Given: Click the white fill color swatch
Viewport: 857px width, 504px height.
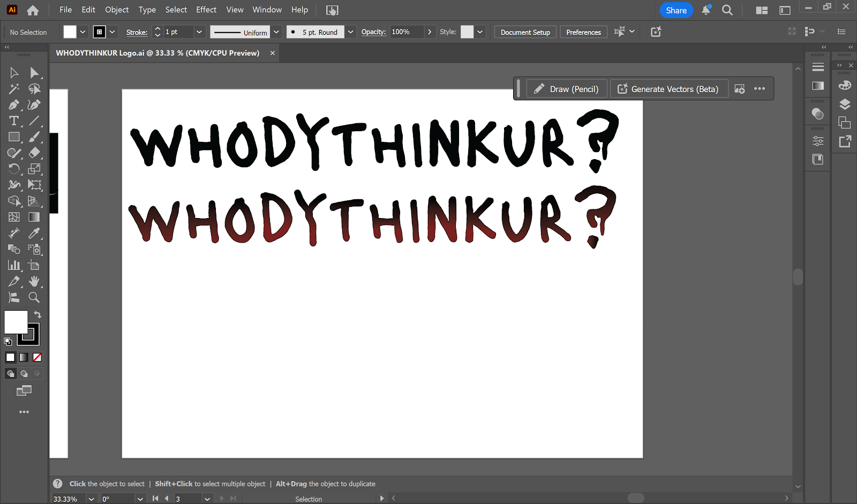Looking at the screenshot, I should 16,322.
